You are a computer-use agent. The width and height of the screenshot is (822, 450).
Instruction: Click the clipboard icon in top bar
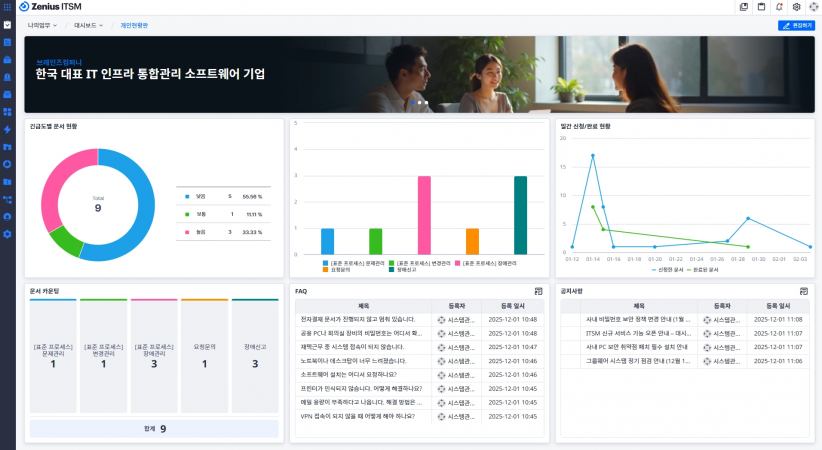pos(761,7)
